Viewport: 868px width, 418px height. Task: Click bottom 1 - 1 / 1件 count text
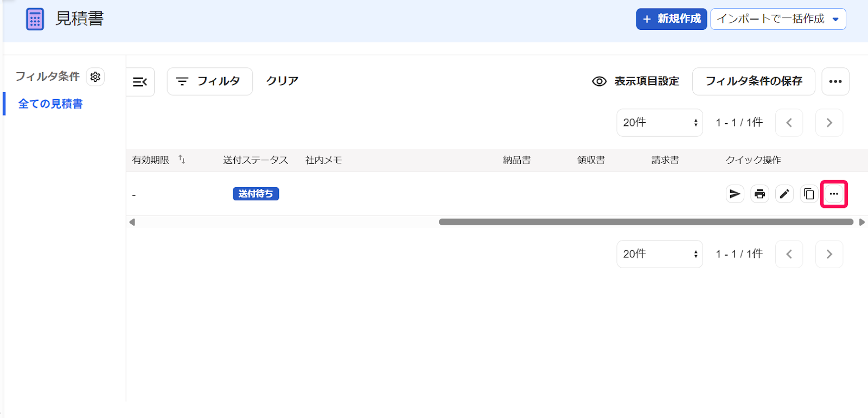click(x=739, y=254)
